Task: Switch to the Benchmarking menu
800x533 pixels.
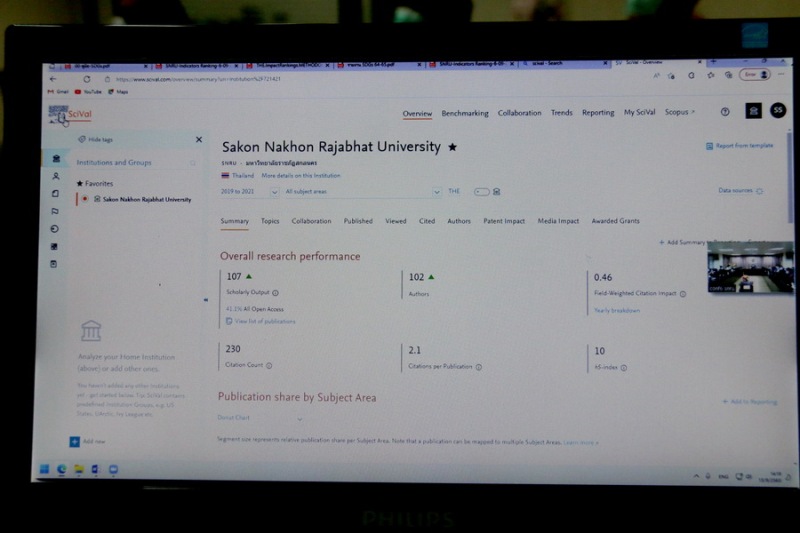Action: [464, 113]
